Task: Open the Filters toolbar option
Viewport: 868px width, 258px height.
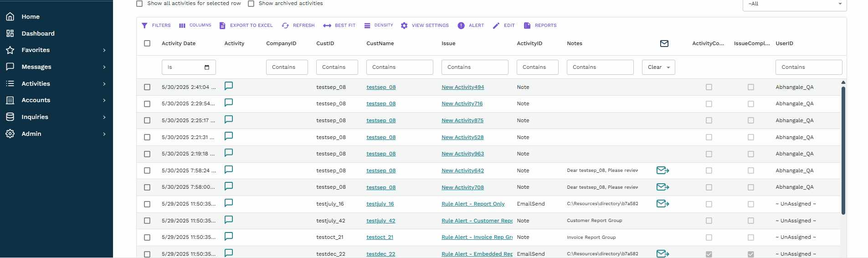Action: coord(156,26)
